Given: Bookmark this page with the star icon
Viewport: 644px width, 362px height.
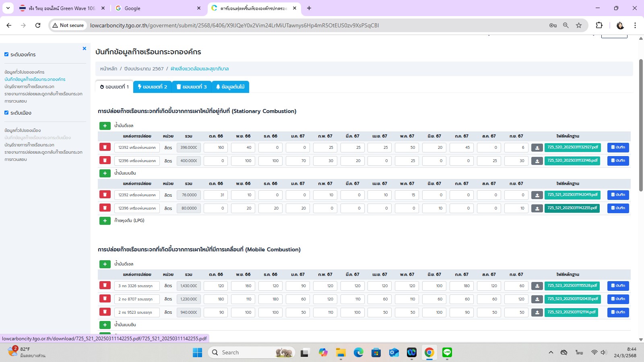Looking at the screenshot, I should click(579, 25).
